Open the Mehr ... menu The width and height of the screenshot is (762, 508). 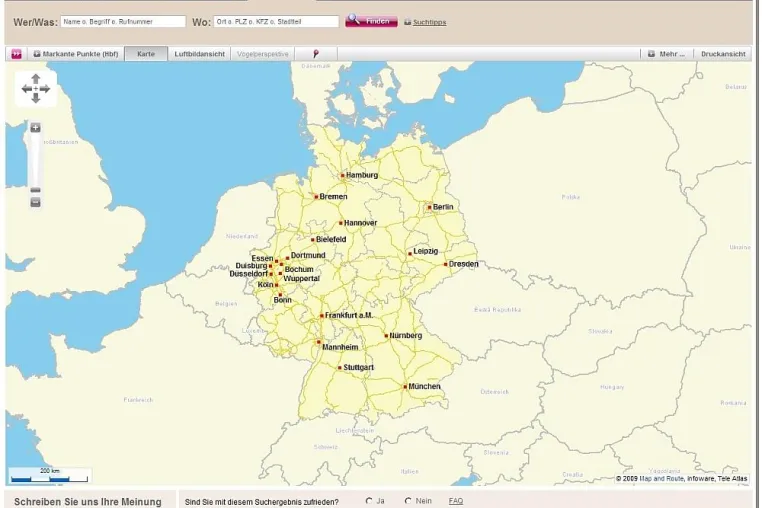(x=667, y=54)
